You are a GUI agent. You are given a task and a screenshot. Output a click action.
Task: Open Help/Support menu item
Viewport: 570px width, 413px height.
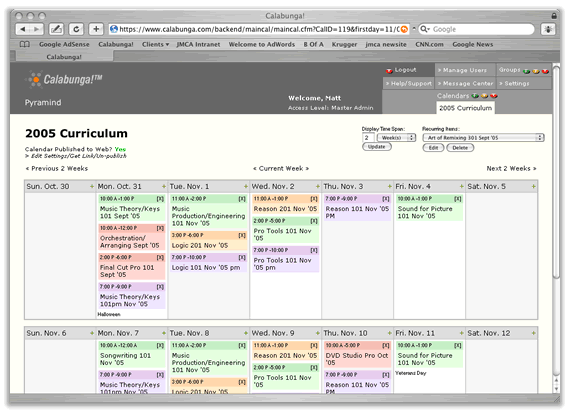409,83
